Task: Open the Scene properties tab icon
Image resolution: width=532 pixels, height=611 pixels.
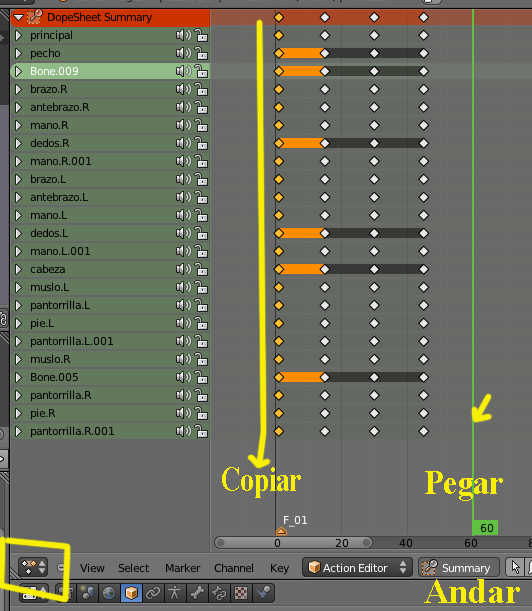Action: click(88, 593)
